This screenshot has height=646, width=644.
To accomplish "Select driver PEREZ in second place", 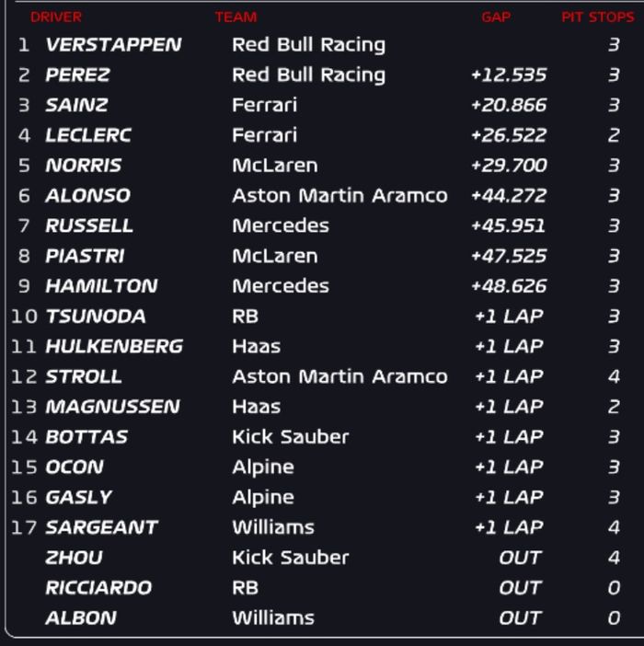I will point(77,75).
